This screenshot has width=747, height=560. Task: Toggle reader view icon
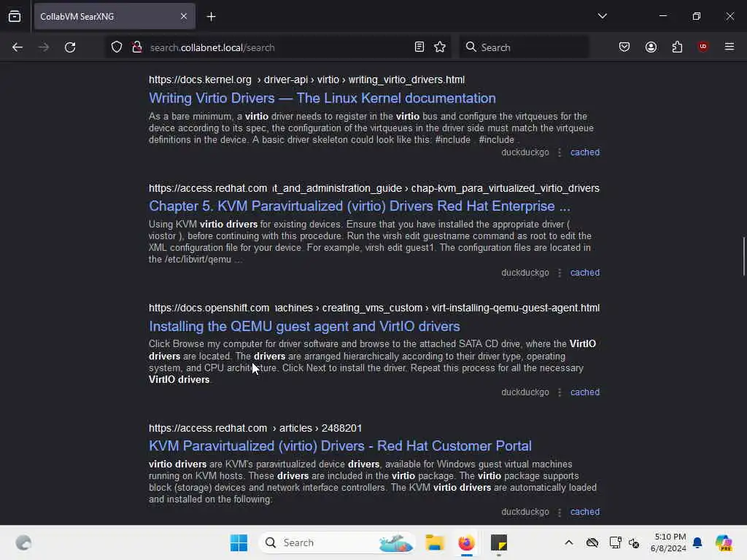click(419, 47)
